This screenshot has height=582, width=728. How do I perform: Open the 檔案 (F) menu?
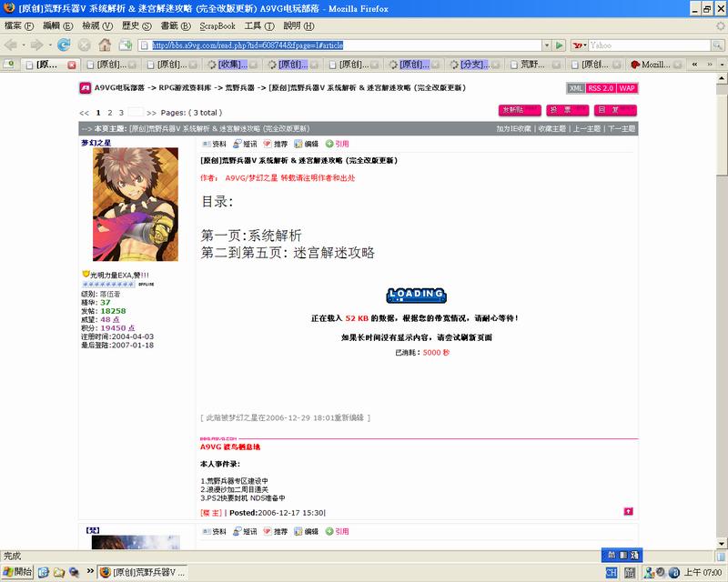tap(19, 26)
